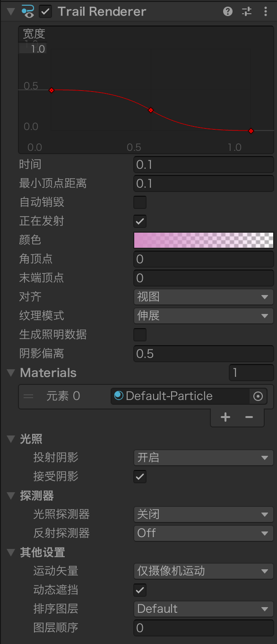Open the Trail Renderer help icon
This screenshot has width=277, height=644.
pyautogui.click(x=228, y=11)
